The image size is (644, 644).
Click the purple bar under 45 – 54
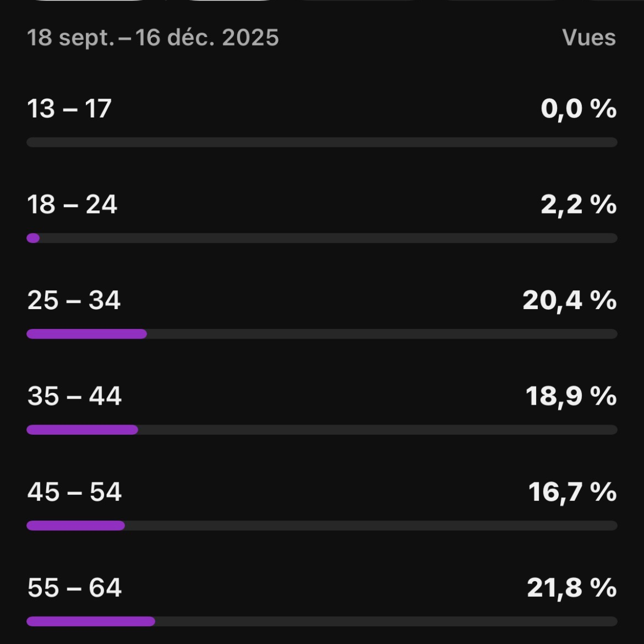pyautogui.click(x=76, y=525)
